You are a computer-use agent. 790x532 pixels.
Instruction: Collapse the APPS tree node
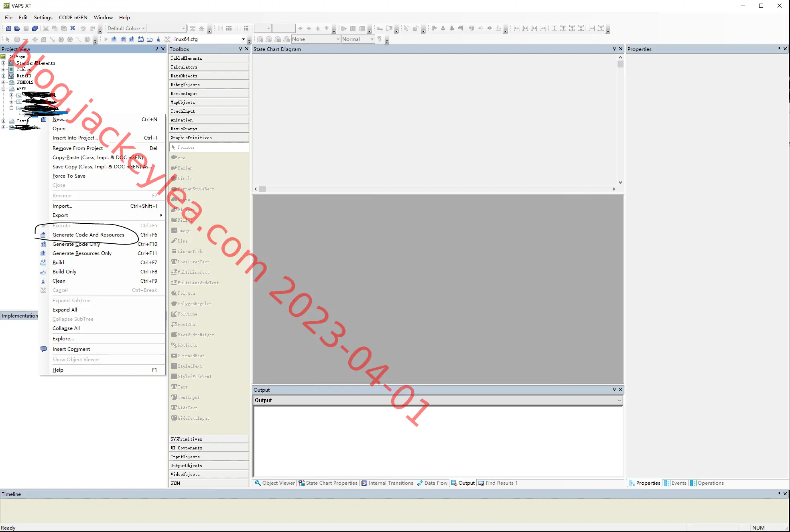pos(4,89)
